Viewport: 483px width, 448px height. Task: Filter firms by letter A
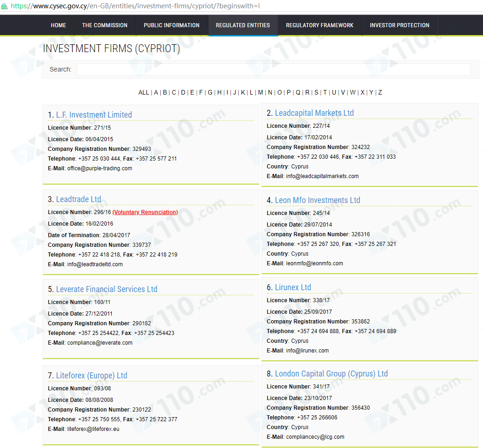(156, 92)
